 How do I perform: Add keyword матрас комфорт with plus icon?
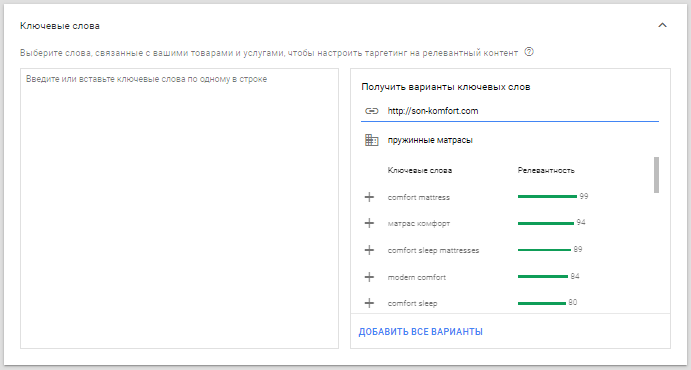coord(369,223)
